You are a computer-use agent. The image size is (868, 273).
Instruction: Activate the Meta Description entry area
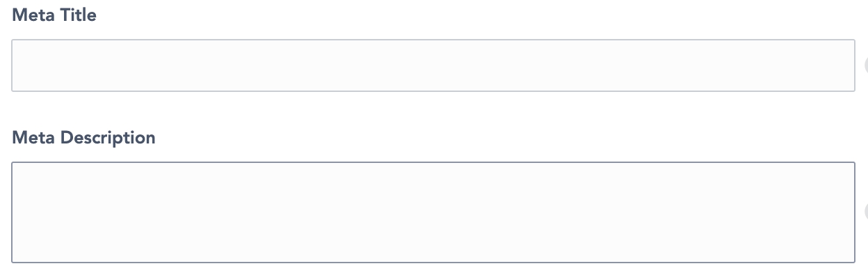433,212
